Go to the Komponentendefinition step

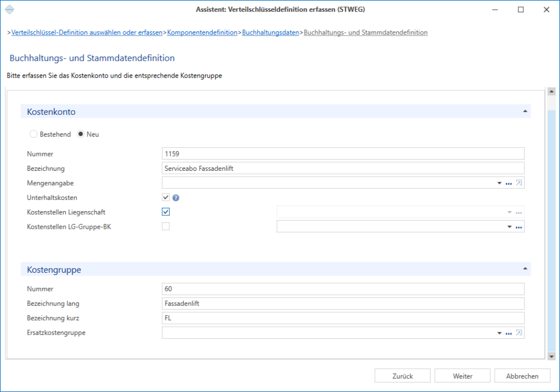pyautogui.click(x=202, y=32)
